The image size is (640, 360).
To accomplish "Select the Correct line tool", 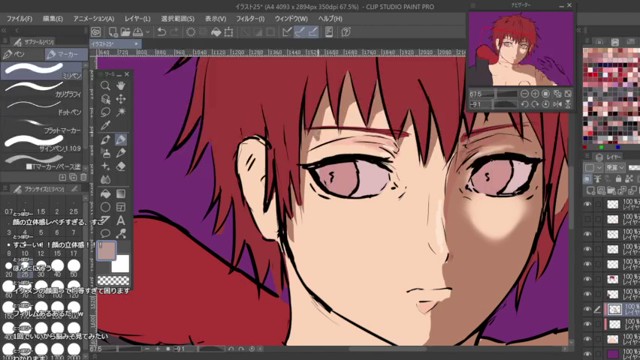I will [120, 234].
